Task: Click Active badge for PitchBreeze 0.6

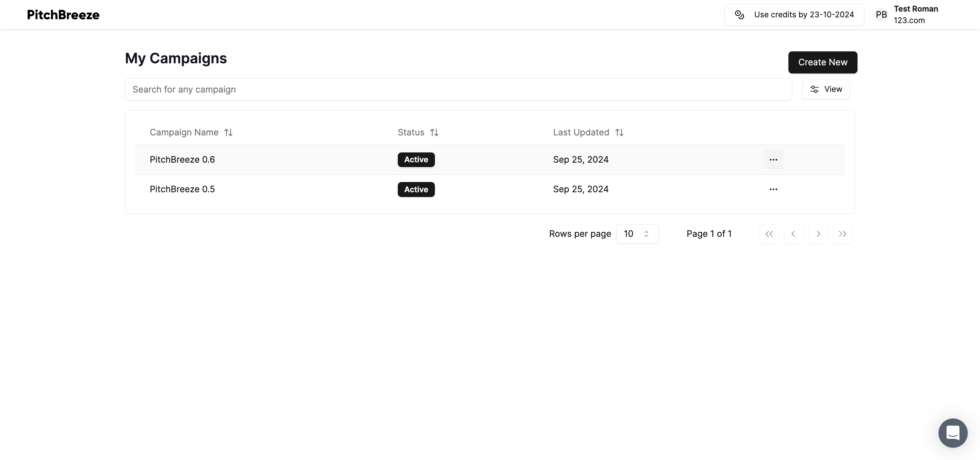Action: click(x=416, y=160)
